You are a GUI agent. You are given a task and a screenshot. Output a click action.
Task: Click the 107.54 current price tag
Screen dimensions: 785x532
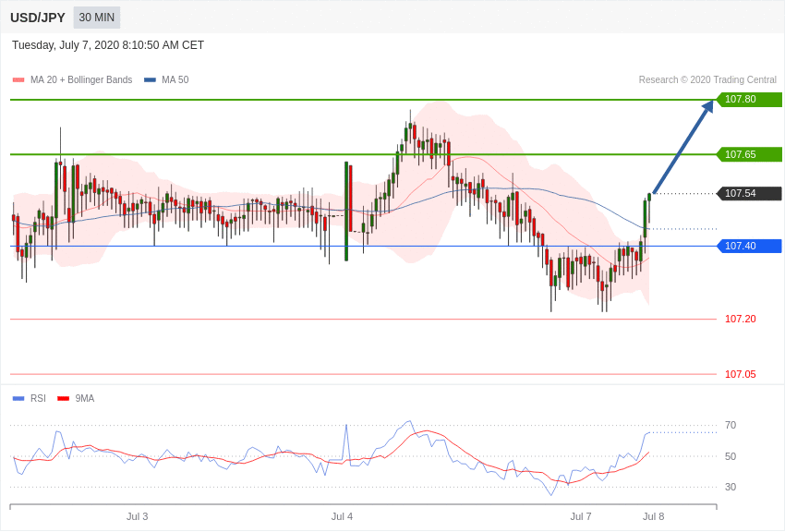[x=750, y=193]
